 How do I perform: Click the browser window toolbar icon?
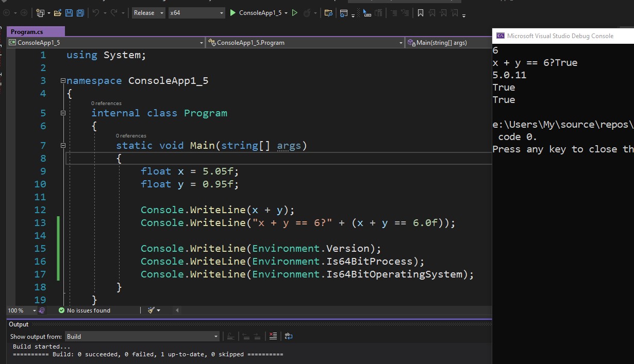point(344,13)
